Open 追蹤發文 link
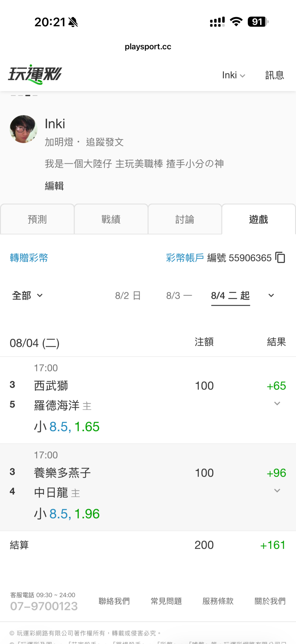Viewport: 296px width, 644px height. 105,142
